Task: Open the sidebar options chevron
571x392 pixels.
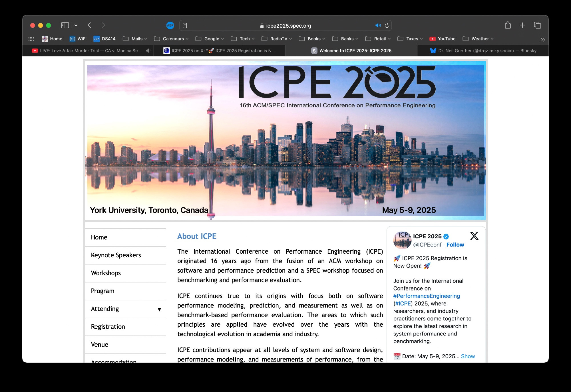Action: point(76,25)
